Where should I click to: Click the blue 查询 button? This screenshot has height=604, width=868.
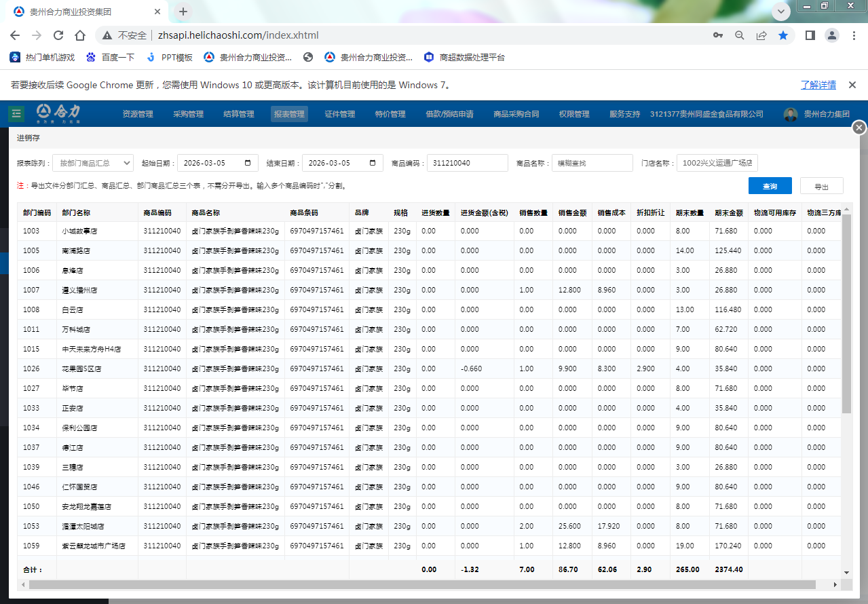click(x=770, y=186)
